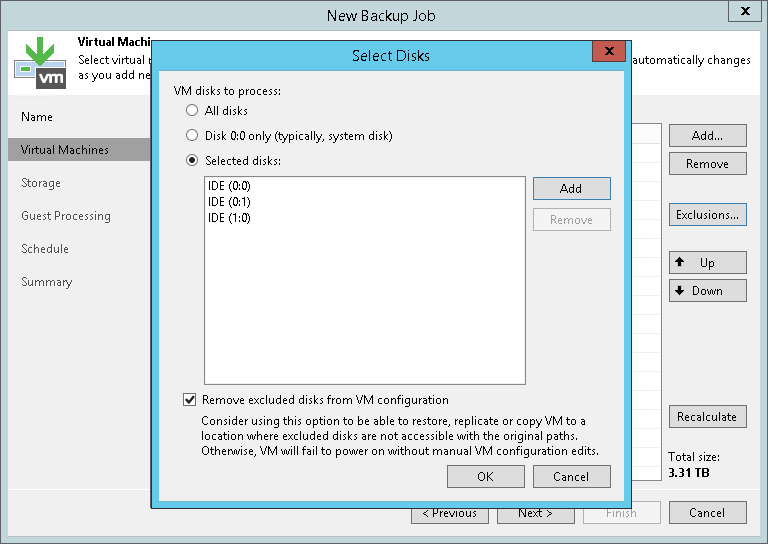Open Exclusions... in New Backup Job window
Screen dimensions: 768x544
click(708, 214)
